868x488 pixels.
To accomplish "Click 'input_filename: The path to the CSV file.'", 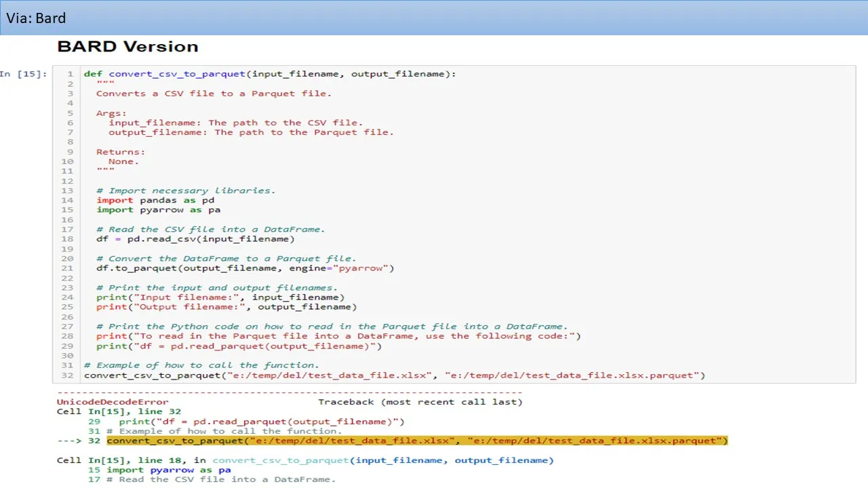I will (x=235, y=123).
